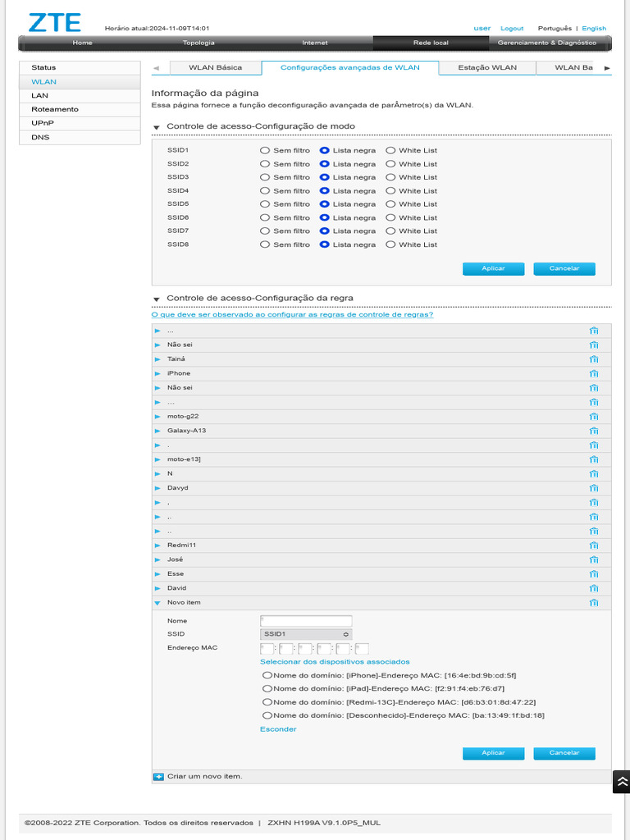
Task: Click Cancelar button for Novo item
Action: click(x=564, y=753)
